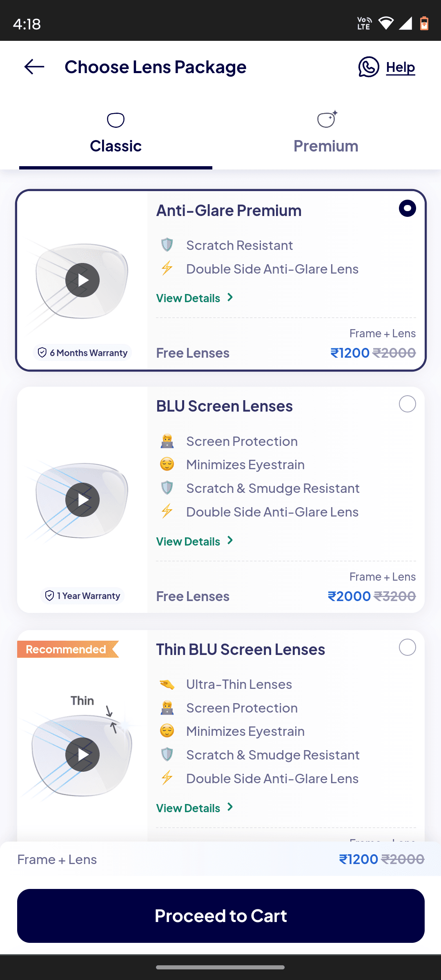Select the BLU Screen Lenses radio button
This screenshot has height=980, width=441.
(x=407, y=404)
